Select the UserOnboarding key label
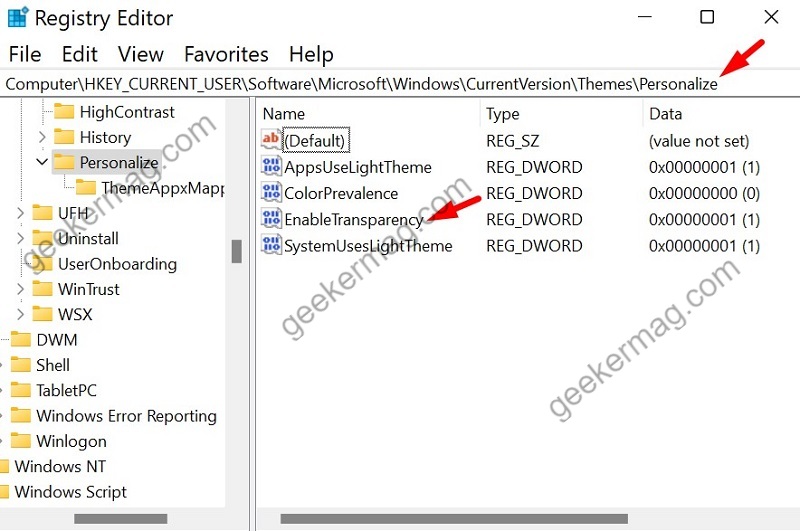 (117, 264)
